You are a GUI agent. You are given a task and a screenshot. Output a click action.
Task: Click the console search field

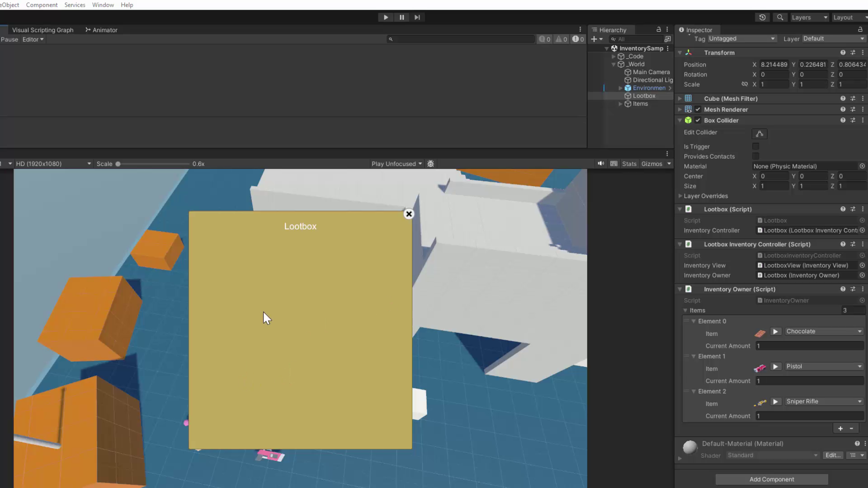(461, 39)
